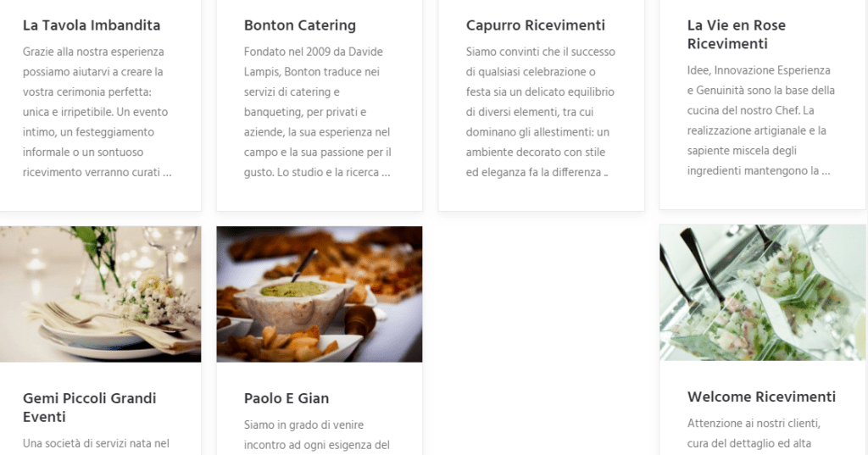View the table setting photo with flowers
Screen dimensions: 868x455
tap(100, 294)
